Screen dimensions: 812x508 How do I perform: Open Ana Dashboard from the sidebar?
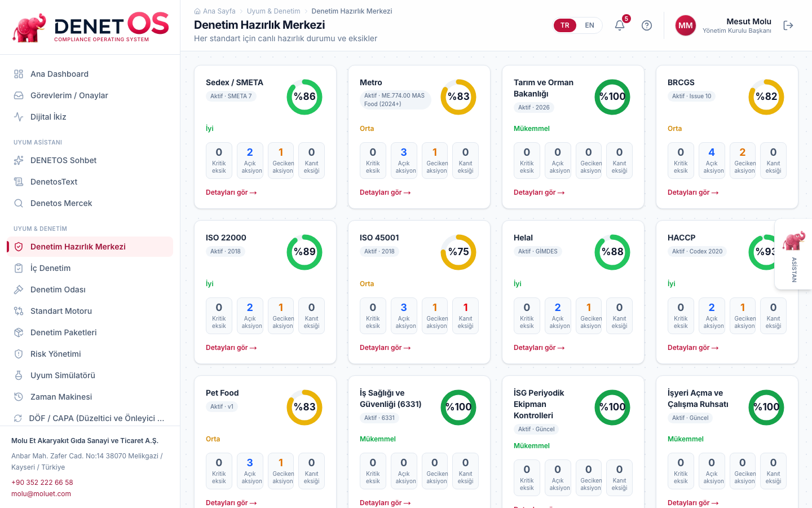(x=90, y=74)
